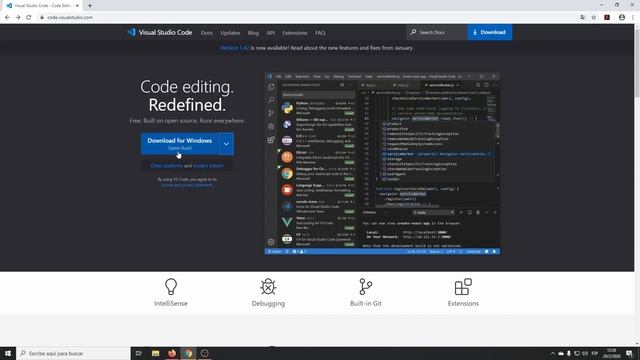This screenshot has width=640, height=360.
Task: Click the Extensions blocks icon
Action: [x=463, y=287]
